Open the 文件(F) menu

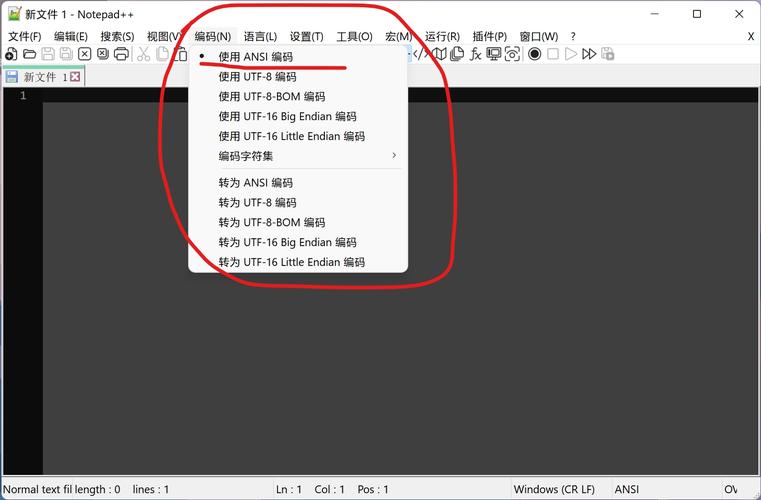25,36
